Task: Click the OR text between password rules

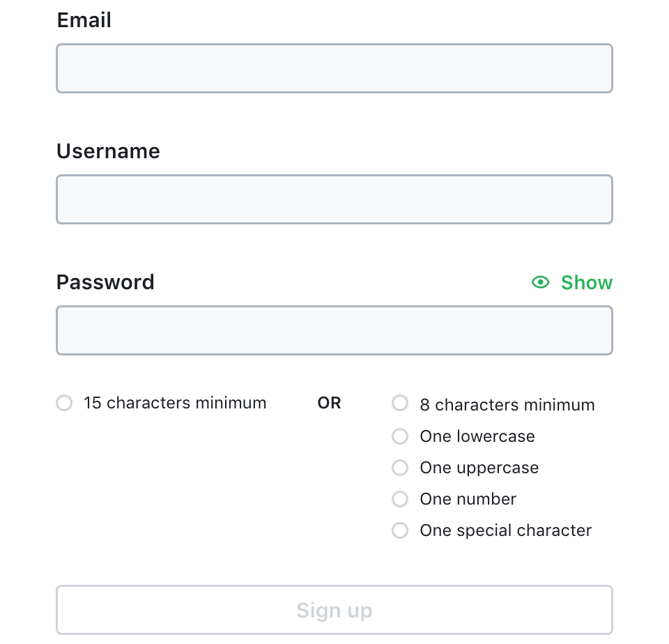Action: [x=328, y=403]
